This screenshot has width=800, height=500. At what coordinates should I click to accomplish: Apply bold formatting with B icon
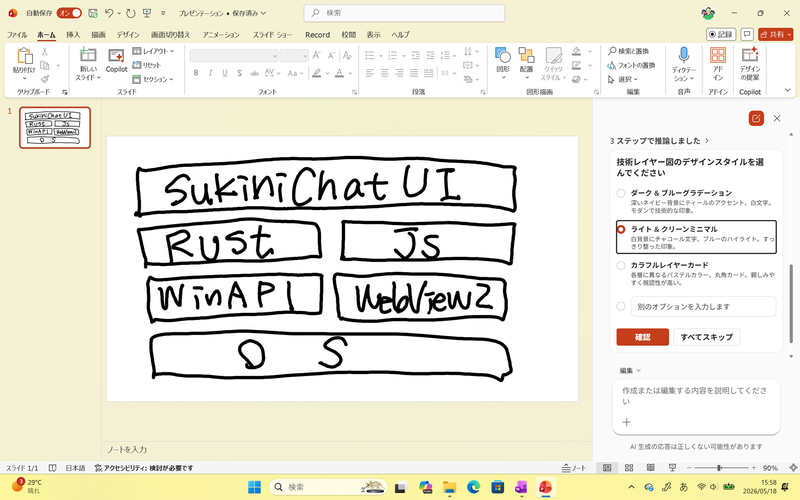click(196, 73)
